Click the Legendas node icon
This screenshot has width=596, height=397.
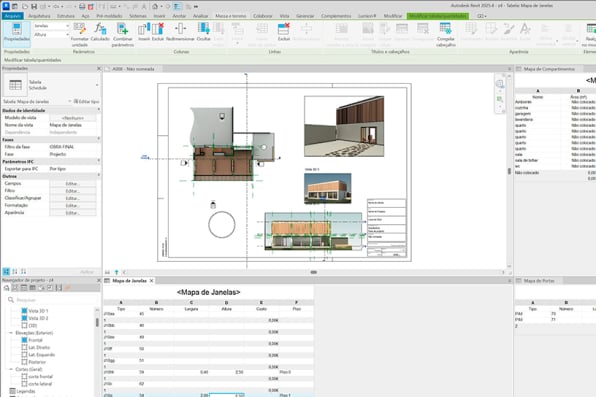pos(12,391)
